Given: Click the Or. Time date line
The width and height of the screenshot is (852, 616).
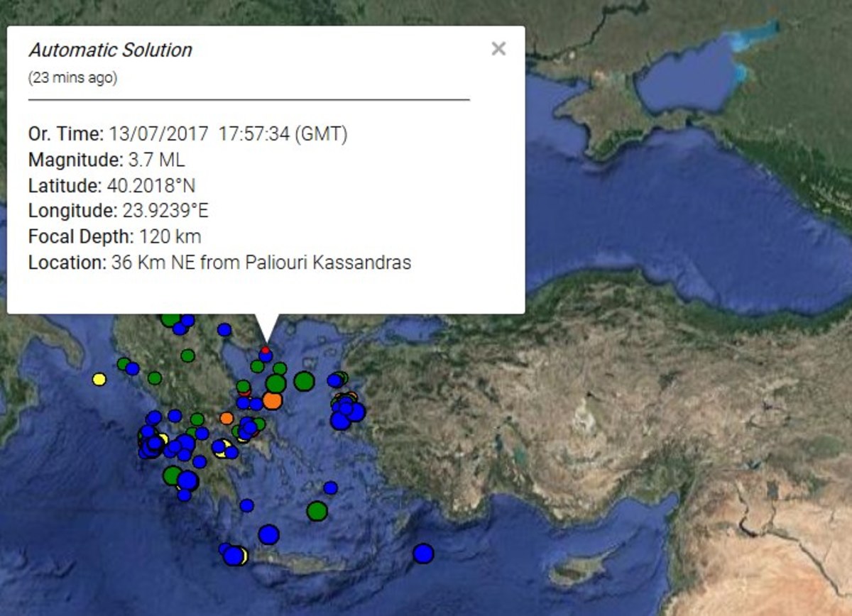Looking at the screenshot, I should pyautogui.click(x=187, y=134).
